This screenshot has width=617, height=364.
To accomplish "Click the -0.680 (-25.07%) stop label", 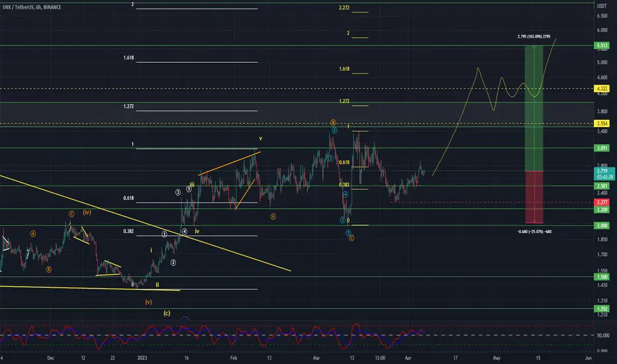I will pyautogui.click(x=534, y=232).
